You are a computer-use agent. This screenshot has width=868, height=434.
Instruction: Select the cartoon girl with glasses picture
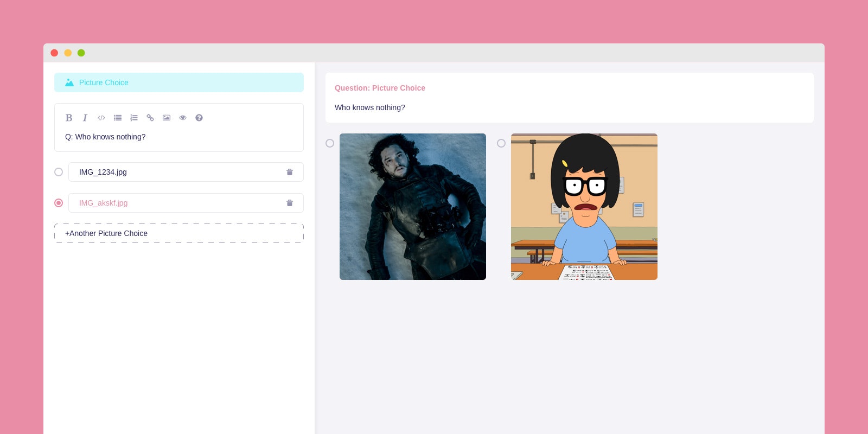584,207
